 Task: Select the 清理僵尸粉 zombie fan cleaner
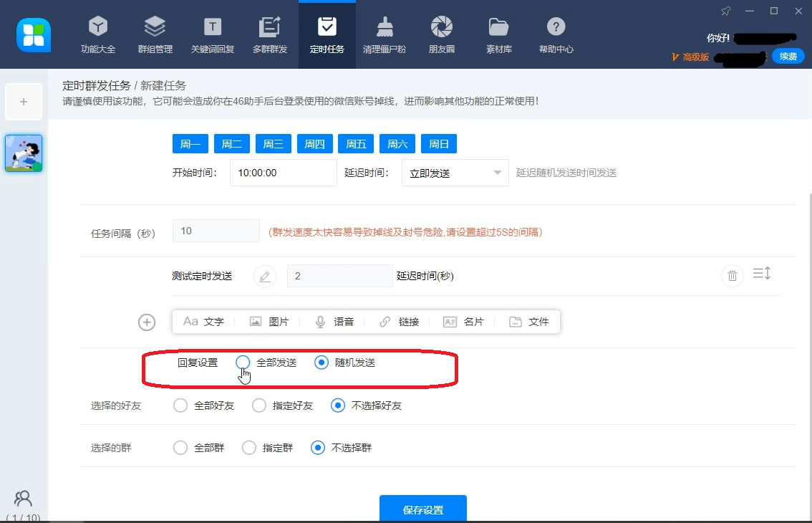click(384, 34)
